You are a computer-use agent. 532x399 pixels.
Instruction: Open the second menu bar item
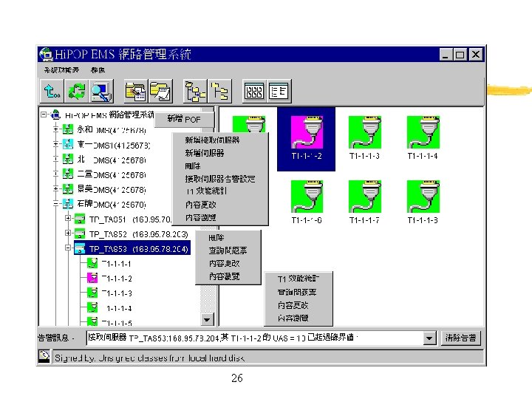(98, 70)
